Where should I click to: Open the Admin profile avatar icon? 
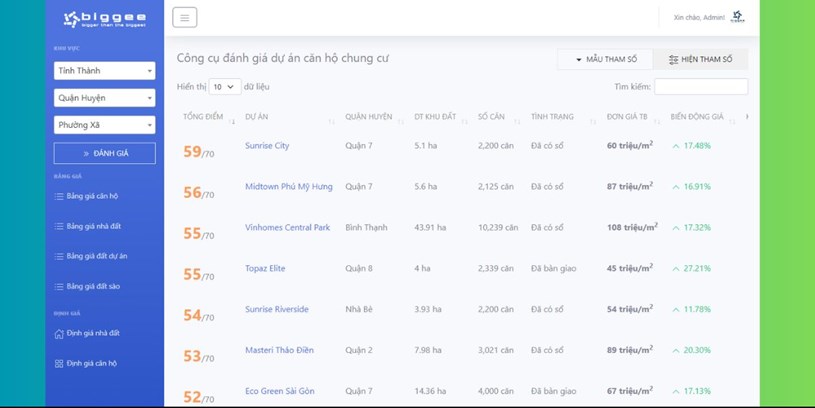(737, 17)
